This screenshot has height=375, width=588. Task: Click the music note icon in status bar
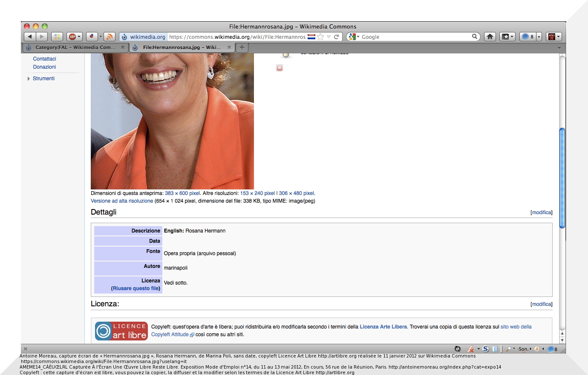(537, 349)
